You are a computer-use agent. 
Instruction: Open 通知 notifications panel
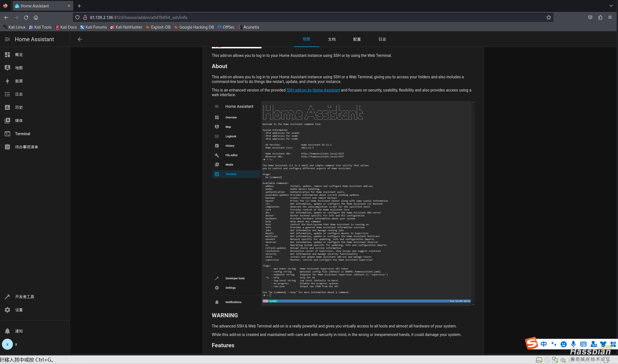point(35,331)
